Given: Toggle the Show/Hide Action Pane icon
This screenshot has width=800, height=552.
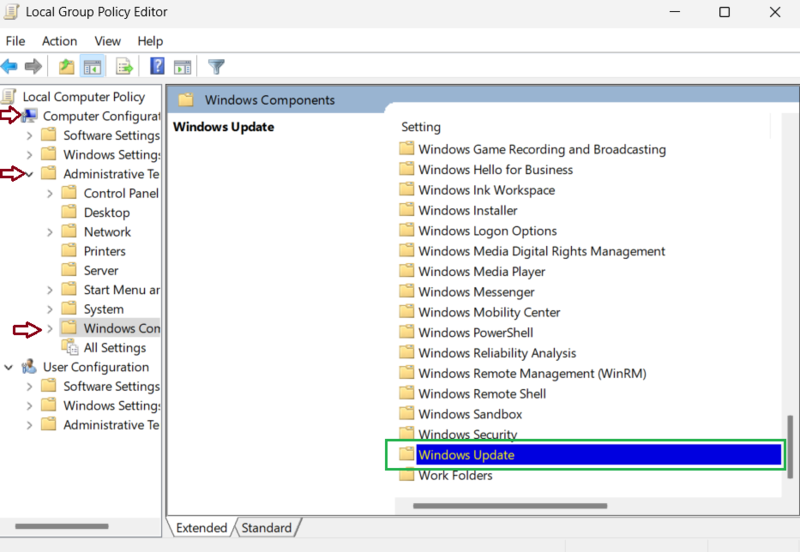Looking at the screenshot, I should point(182,67).
